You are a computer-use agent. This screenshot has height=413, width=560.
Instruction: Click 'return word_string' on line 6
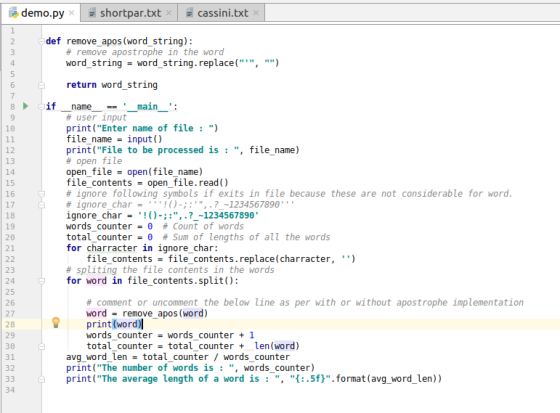click(112, 85)
